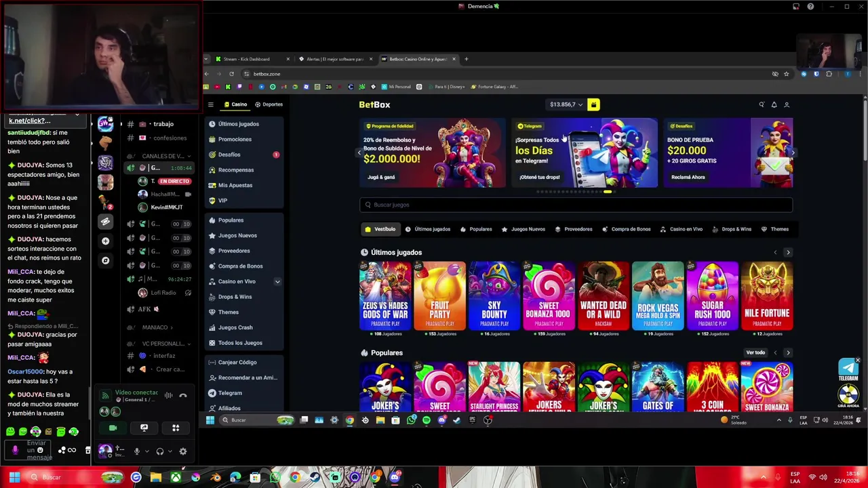
Task: Open the GW Discord server icon
Action: (105, 123)
